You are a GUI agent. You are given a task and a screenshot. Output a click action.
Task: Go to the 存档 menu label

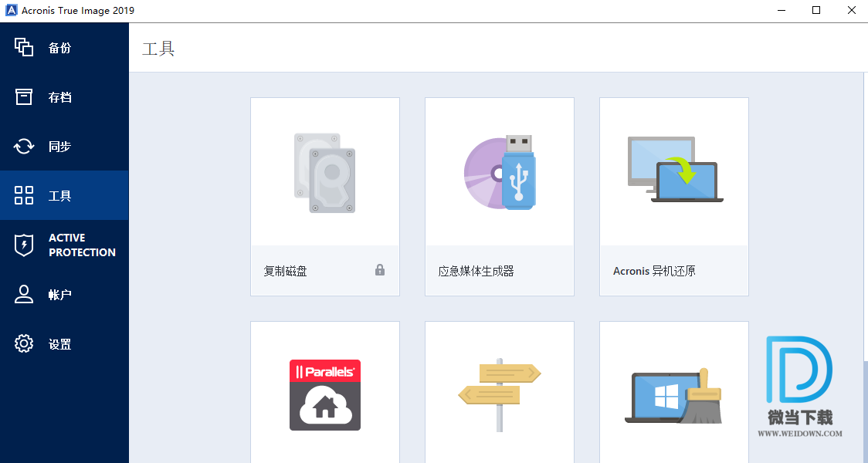(59, 97)
